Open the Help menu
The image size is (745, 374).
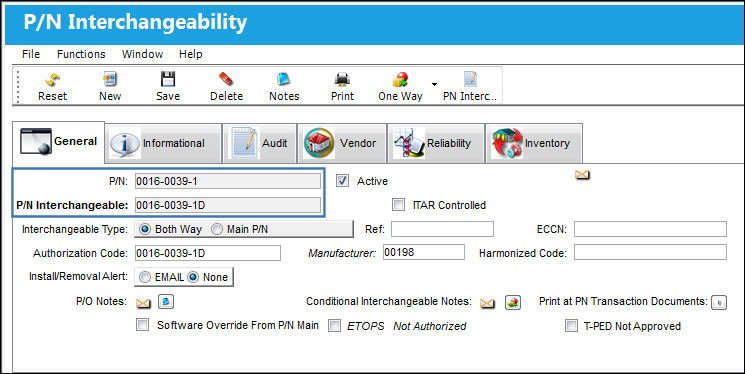click(x=191, y=54)
